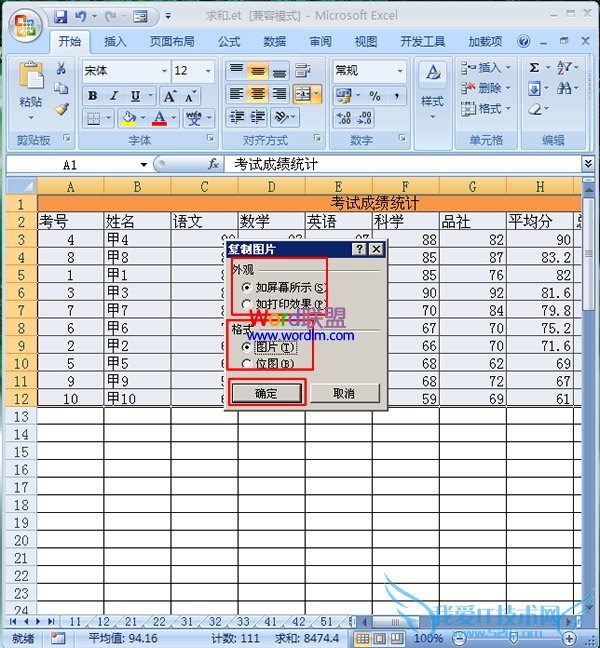This screenshot has width=600, height=648.
Task: Align text to the right
Action: [279, 94]
